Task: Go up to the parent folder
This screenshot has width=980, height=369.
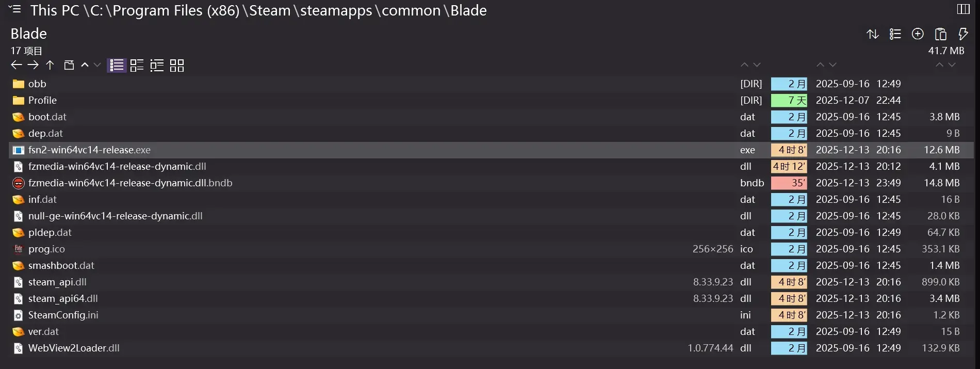Action: point(50,65)
